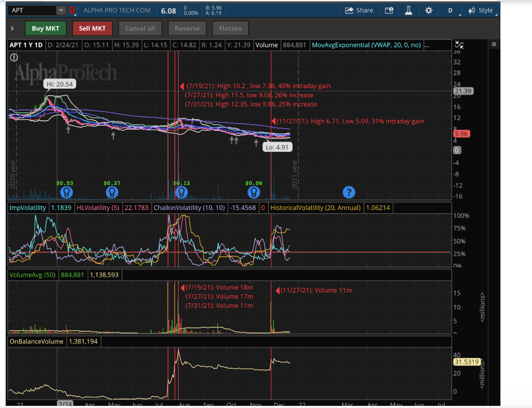
Task: Open Studies via the flask icon
Action: pyautogui.click(x=408, y=10)
